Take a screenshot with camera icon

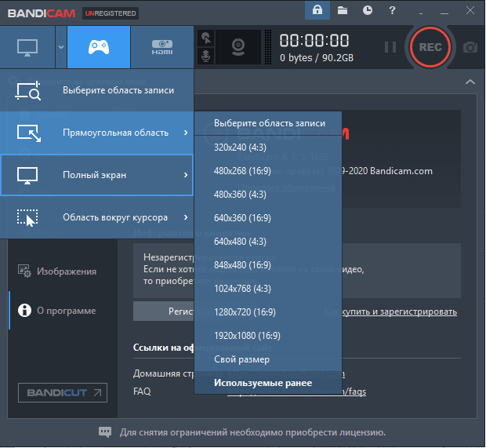pyautogui.click(x=470, y=47)
